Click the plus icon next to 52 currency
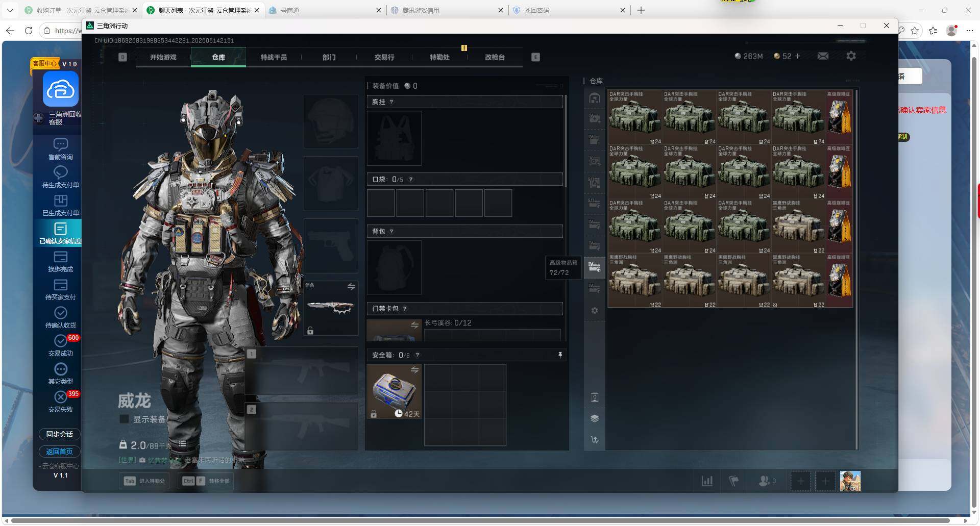 coord(797,56)
